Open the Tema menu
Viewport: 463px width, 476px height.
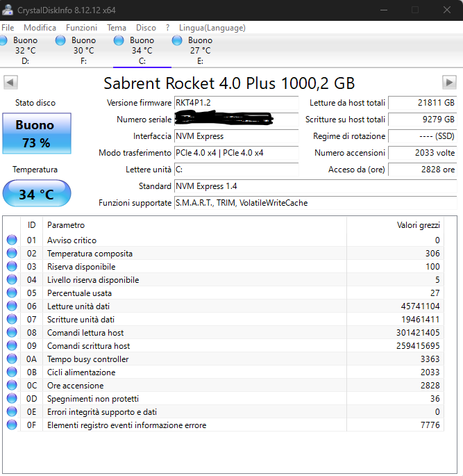[x=117, y=28]
